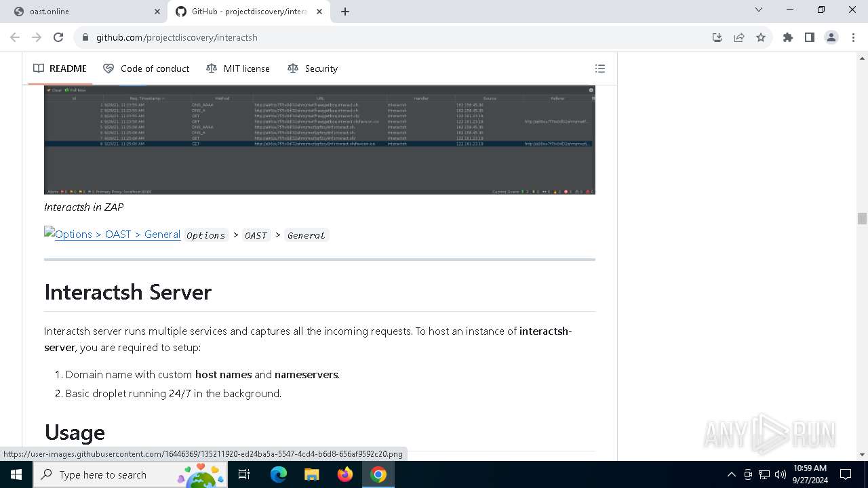Click the scrollbar up arrow

862,58
